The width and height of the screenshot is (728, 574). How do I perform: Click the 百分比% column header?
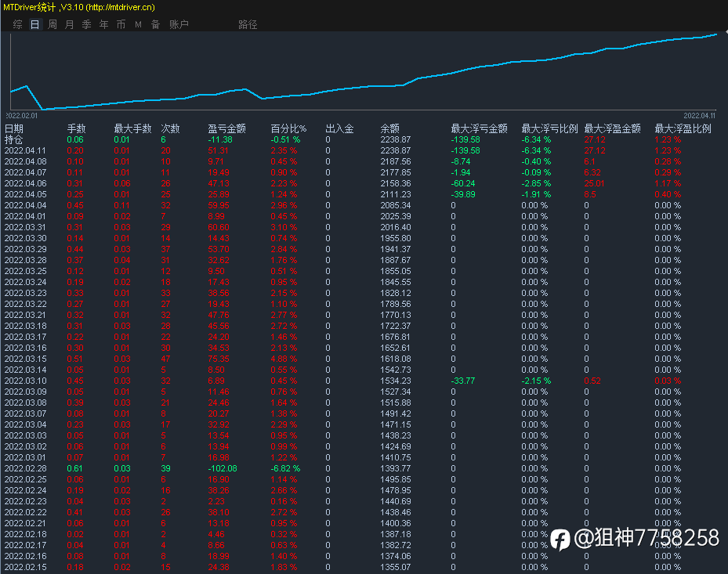click(x=288, y=128)
